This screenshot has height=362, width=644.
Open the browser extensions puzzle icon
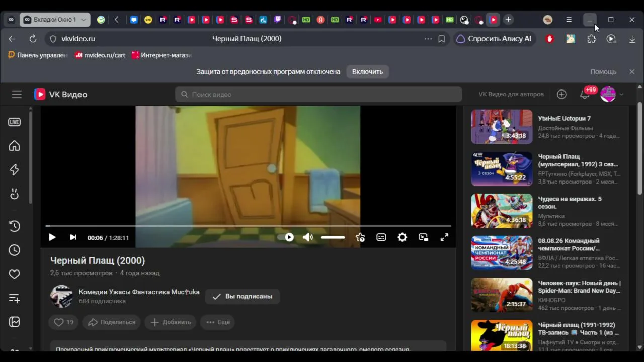pos(592,39)
